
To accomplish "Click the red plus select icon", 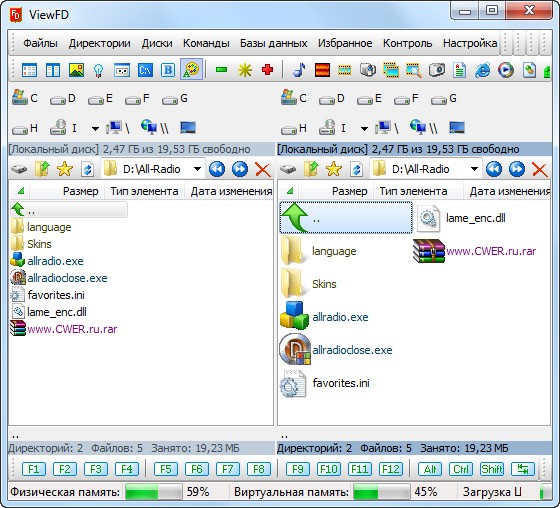I will point(268,70).
